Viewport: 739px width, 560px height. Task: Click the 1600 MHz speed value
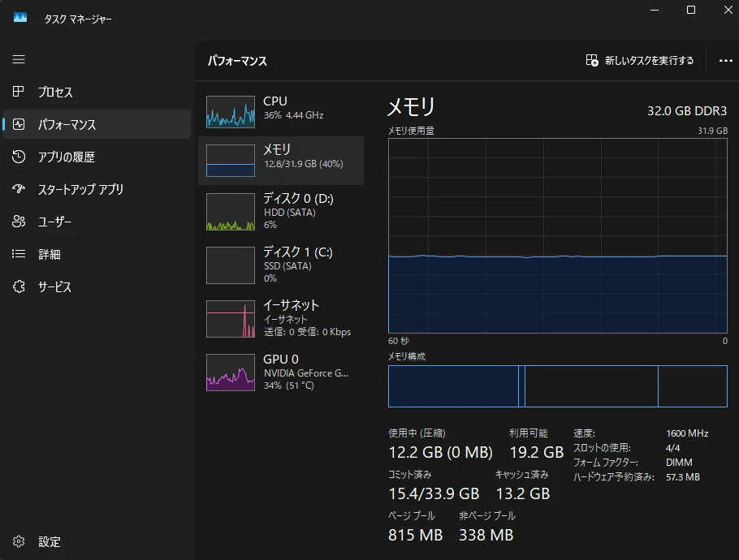point(687,433)
